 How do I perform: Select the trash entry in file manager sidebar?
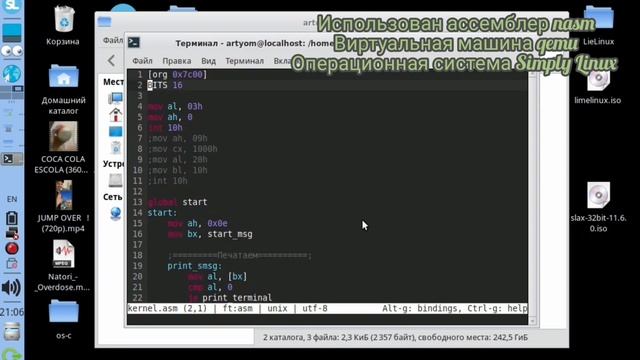116,147
